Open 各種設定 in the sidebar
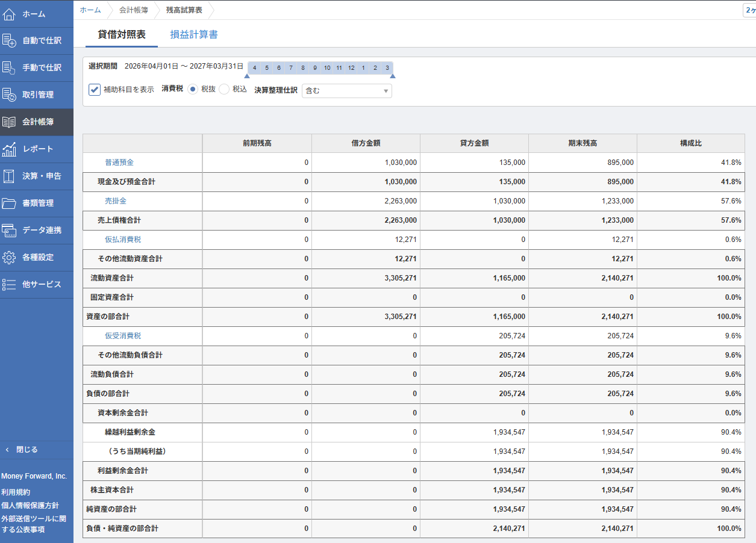The width and height of the screenshot is (756, 543). click(38, 257)
